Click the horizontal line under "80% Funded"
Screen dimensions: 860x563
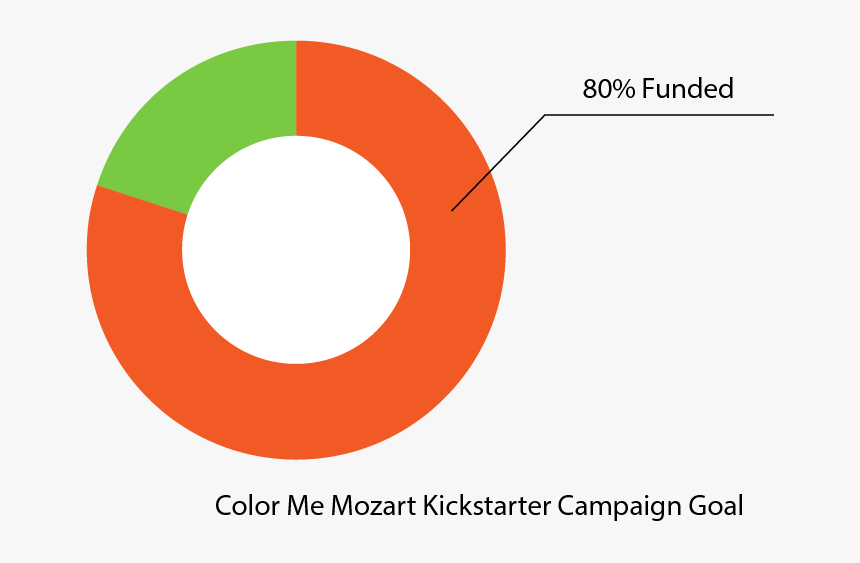[x=660, y=115]
